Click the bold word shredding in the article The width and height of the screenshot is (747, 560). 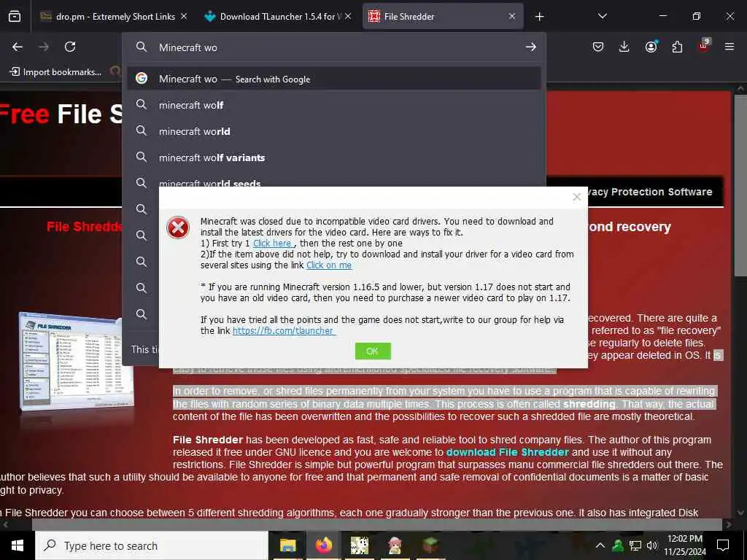point(589,404)
